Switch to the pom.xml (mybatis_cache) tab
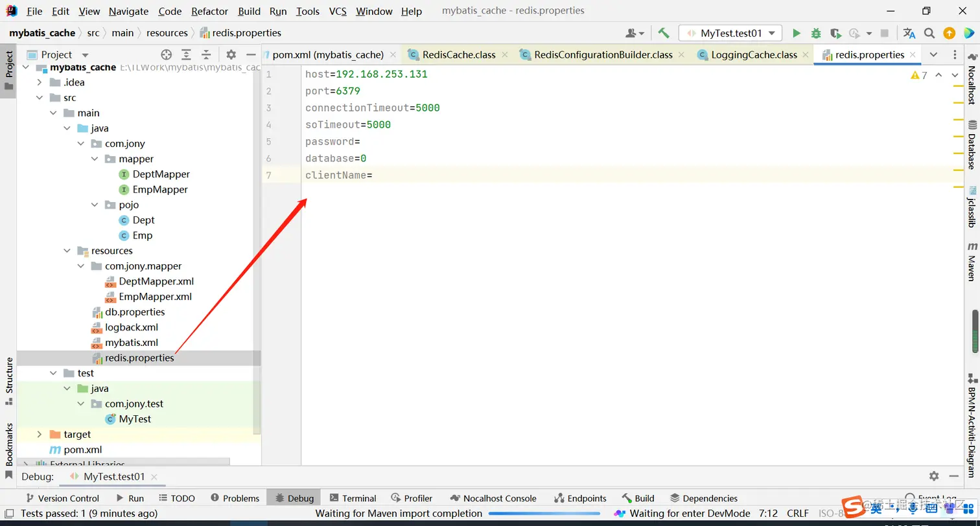Image resolution: width=980 pixels, height=526 pixels. [x=328, y=54]
